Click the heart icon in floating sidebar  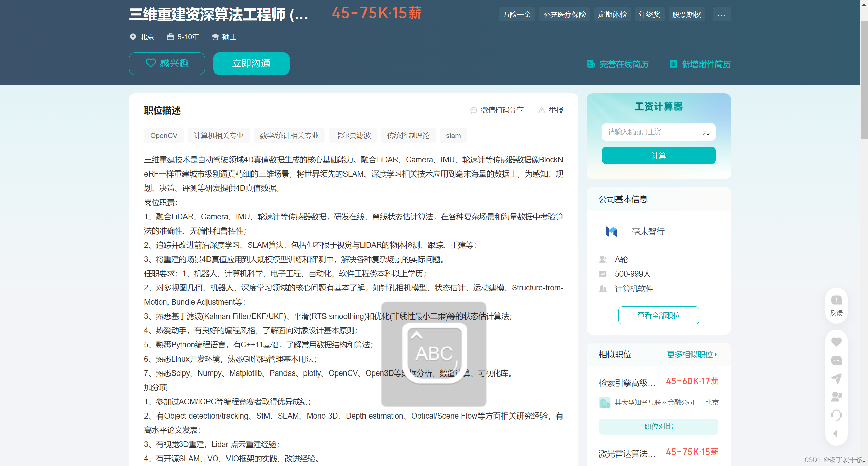(x=836, y=342)
